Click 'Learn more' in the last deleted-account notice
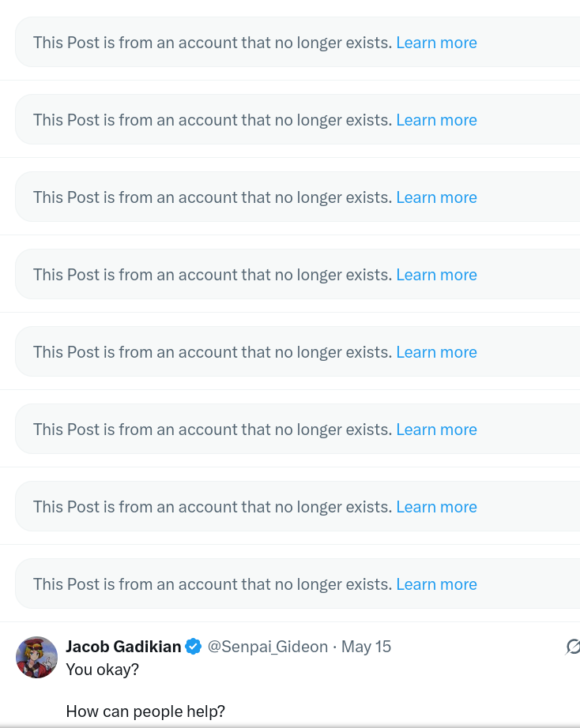Viewport: 580px width, 728px height. click(x=436, y=584)
